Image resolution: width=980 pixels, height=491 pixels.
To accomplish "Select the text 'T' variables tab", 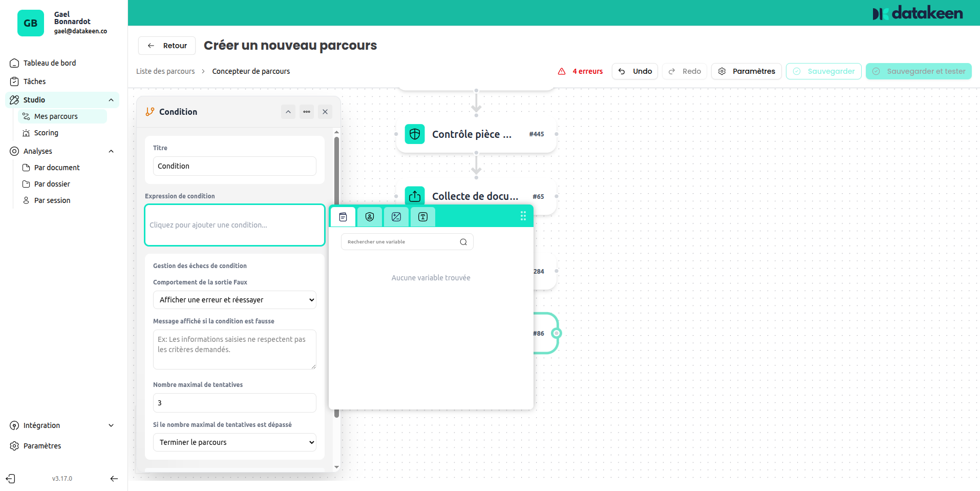I will 423,217.
